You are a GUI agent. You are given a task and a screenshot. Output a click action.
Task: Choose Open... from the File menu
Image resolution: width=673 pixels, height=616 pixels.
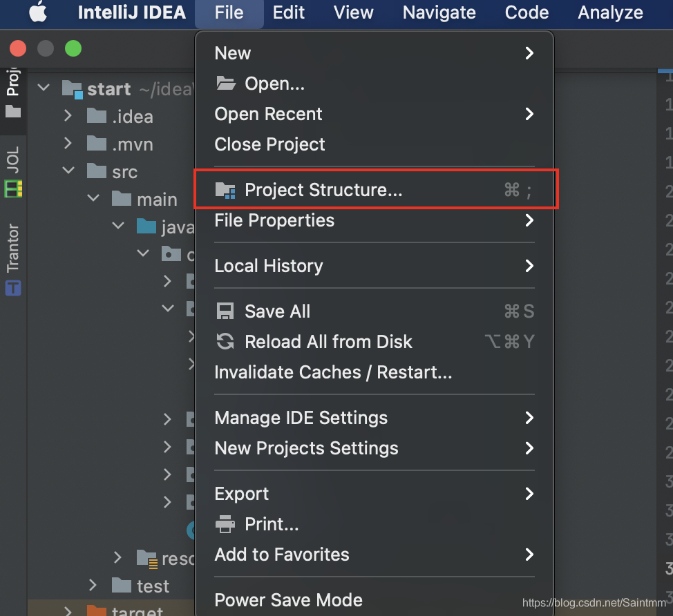[375, 84]
